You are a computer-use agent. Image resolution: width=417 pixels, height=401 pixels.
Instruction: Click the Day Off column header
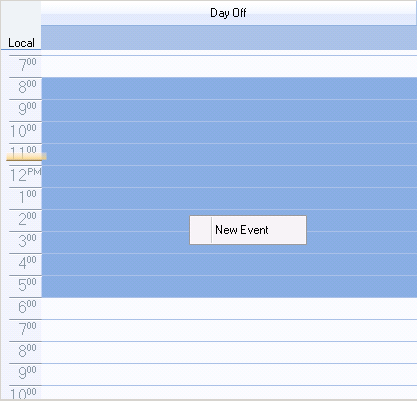click(x=229, y=13)
